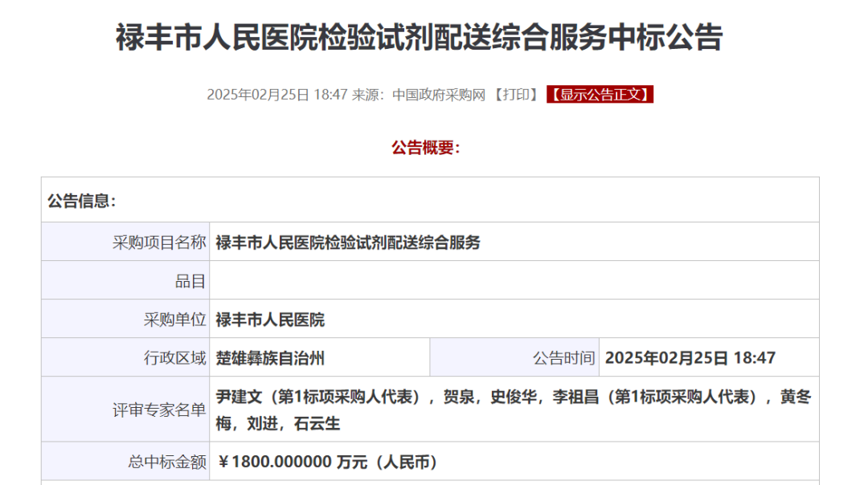Click the red heading 公告概要:
The height and width of the screenshot is (485, 868).
click(426, 148)
